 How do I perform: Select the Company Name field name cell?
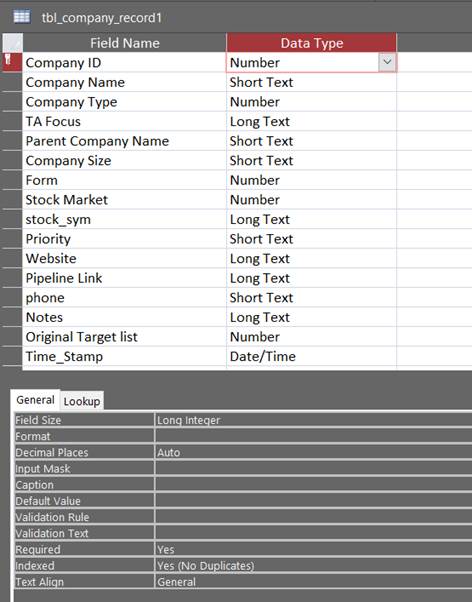pyautogui.click(x=124, y=82)
